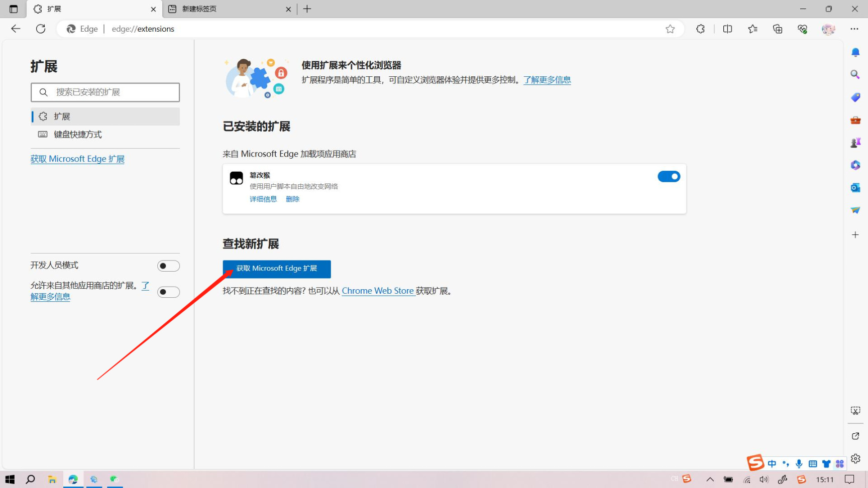
Task: Open the sidebar Drop paper plane icon
Action: click(855, 210)
